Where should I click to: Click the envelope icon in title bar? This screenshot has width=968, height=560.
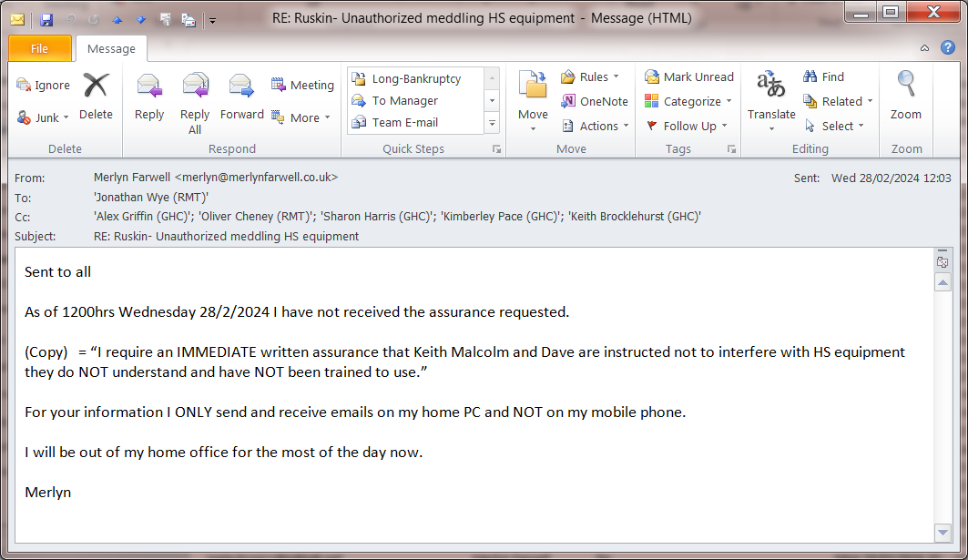tap(17, 20)
